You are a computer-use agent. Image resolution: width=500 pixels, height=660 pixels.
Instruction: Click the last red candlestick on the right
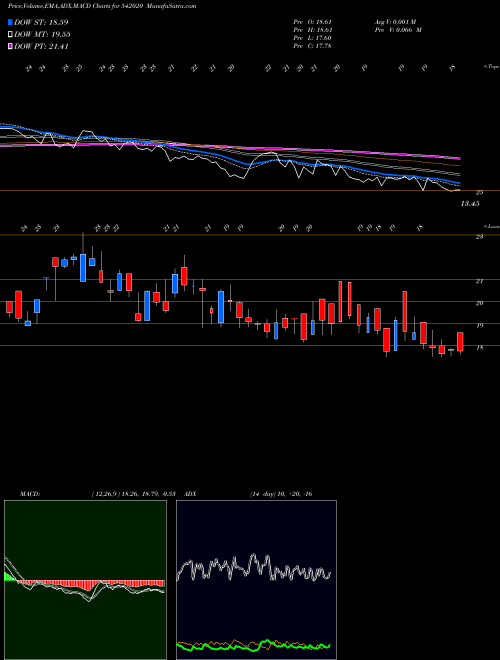(x=460, y=342)
